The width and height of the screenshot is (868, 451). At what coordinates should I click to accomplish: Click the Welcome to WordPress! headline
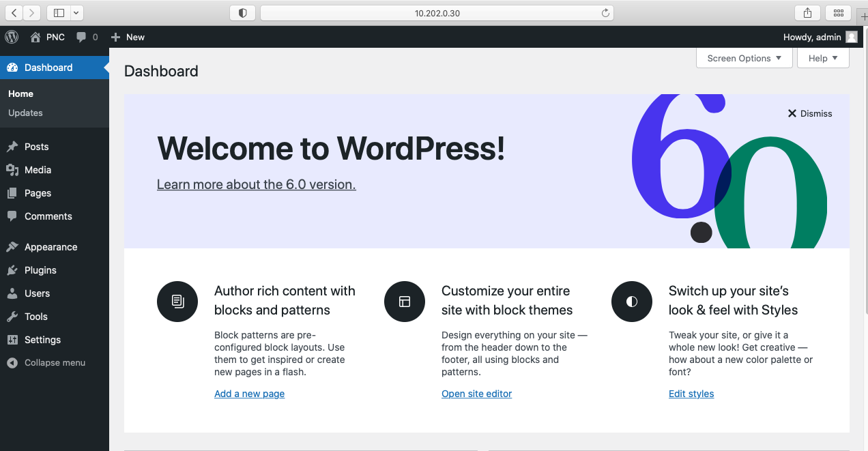click(331, 148)
